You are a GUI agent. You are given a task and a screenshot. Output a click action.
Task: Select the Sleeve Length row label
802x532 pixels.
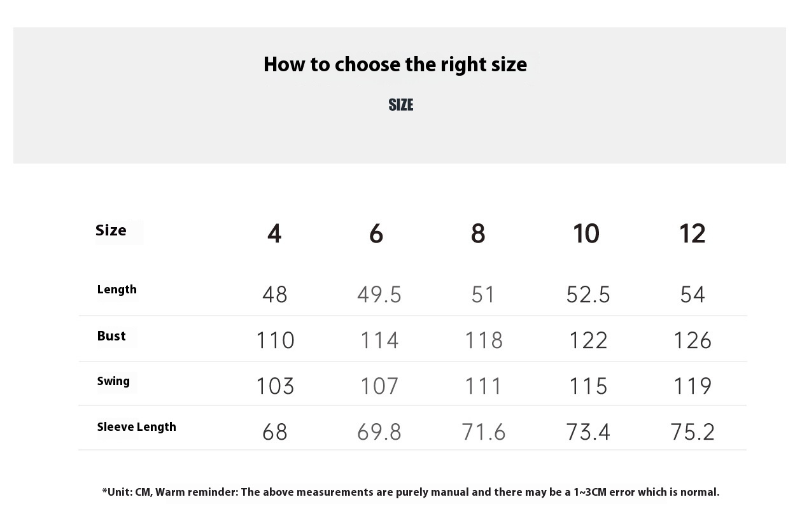pyautogui.click(x=137, y=427)
